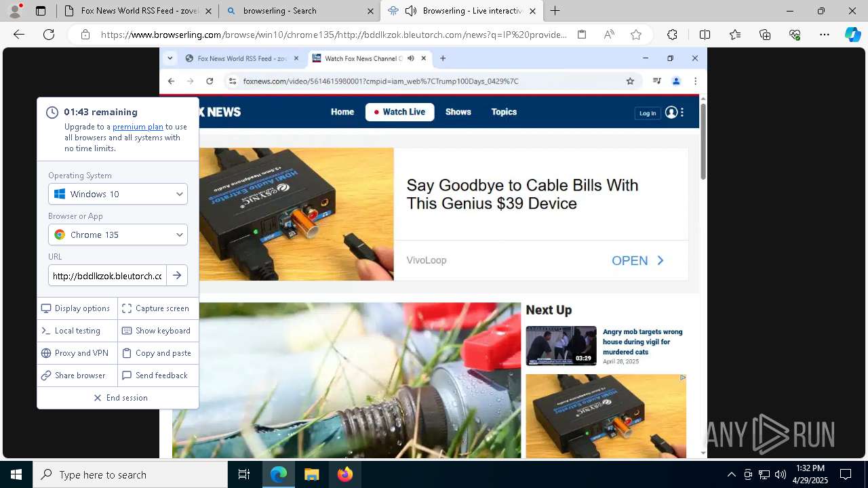Viewport: 868px width, 488px height.
Task: Click Show keyboard
Action: point(158,331)
